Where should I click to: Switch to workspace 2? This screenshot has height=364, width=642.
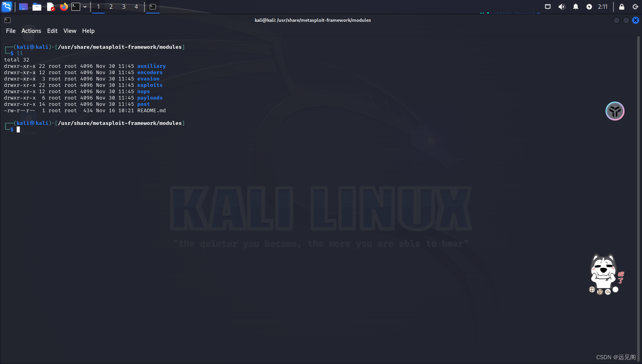(111, 7)
